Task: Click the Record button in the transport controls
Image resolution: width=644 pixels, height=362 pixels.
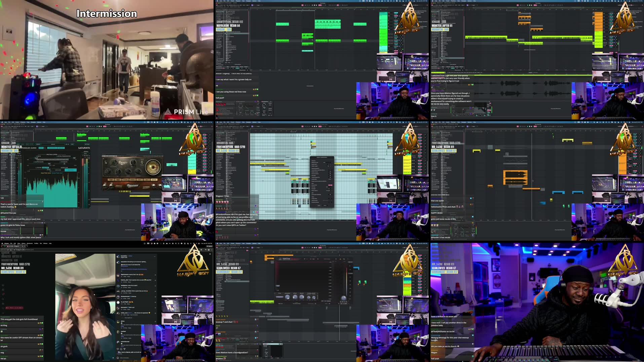Action: (316, 5)
